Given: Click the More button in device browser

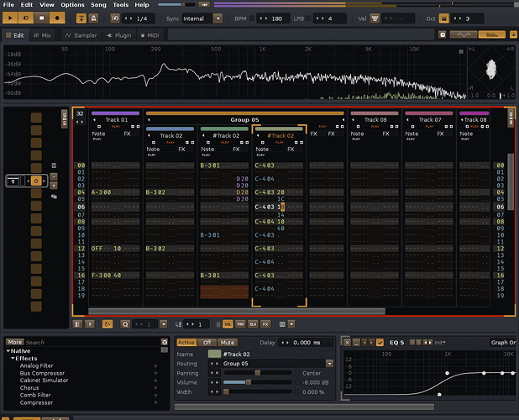Looking at the screenshot, I should click(x=14, y=342).
